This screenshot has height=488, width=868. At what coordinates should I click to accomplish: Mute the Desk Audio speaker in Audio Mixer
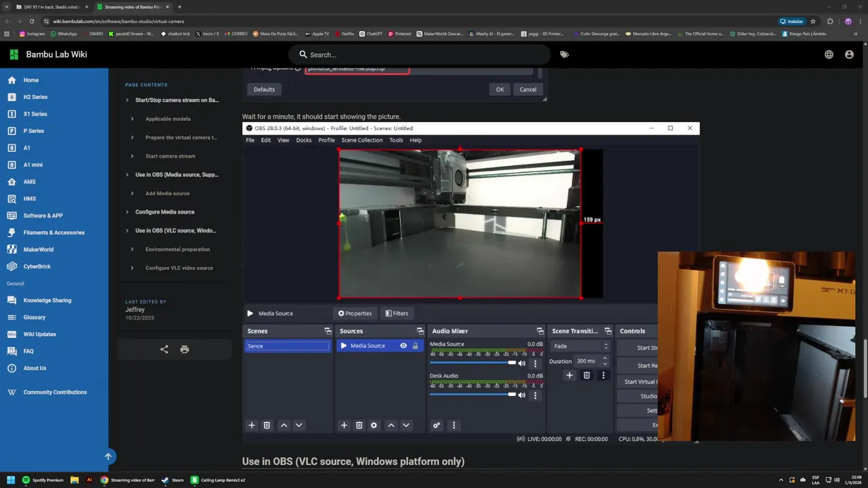521,394
